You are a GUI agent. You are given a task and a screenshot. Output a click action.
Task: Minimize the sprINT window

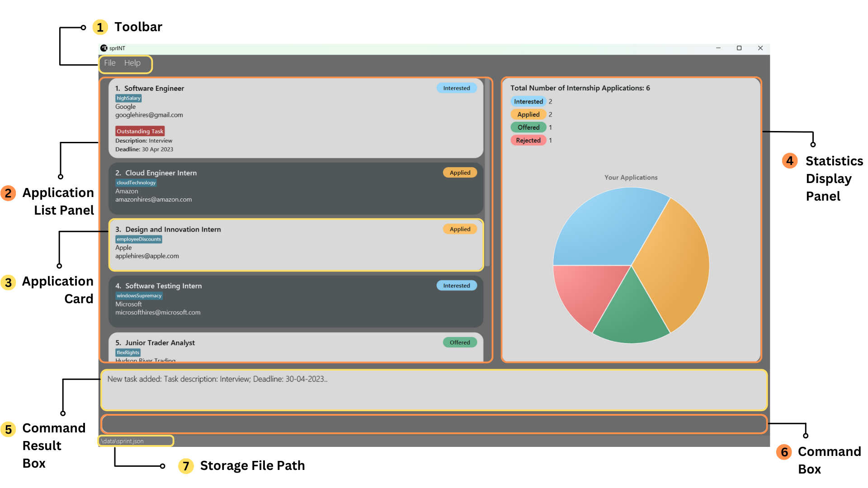click(718, 48)
